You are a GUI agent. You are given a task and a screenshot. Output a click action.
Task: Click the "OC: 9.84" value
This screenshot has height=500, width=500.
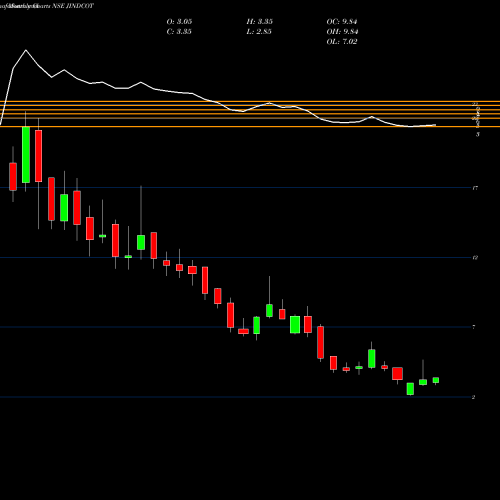pos(342,22)
